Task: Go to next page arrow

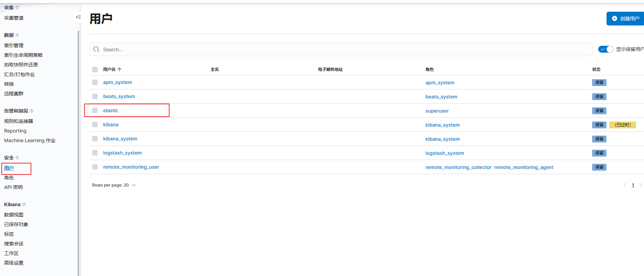Action: (x=641, y=185)
